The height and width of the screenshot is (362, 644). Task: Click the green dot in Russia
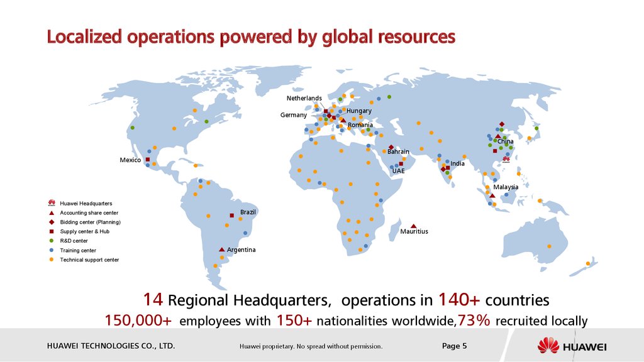click(x=389, y=97)
